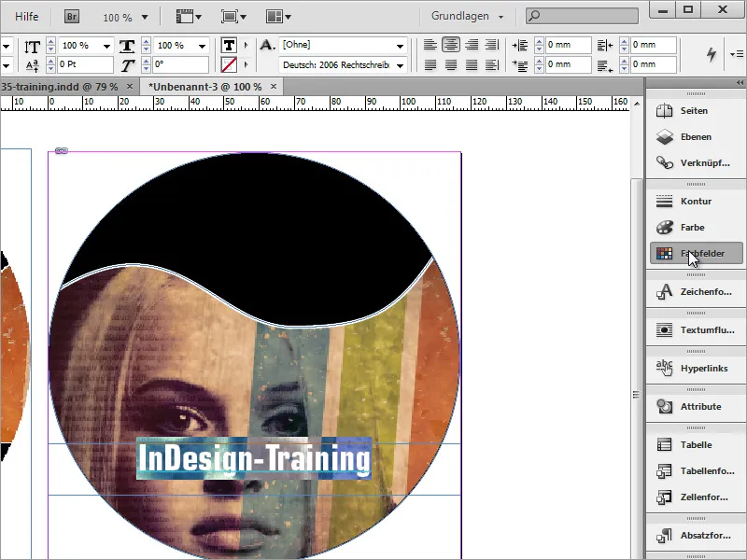Click the search field in application bar
This screenshot has height=560, width=747.
pos(582,16)
